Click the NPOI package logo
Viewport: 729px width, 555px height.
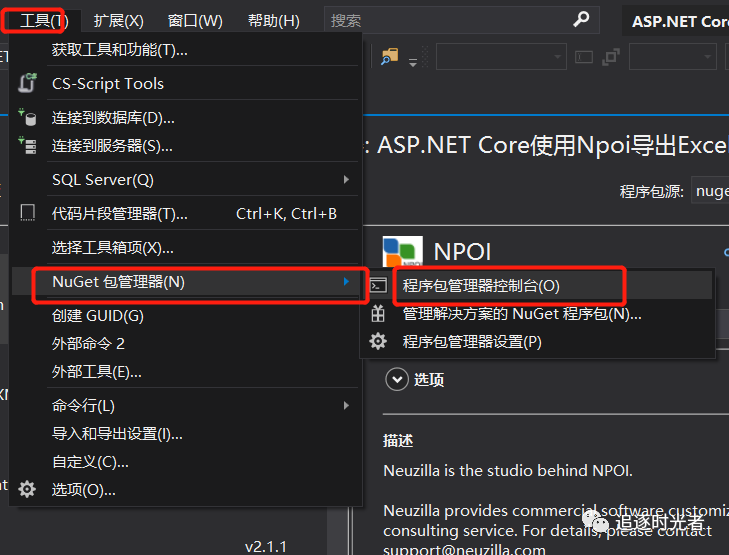point(403,251)
